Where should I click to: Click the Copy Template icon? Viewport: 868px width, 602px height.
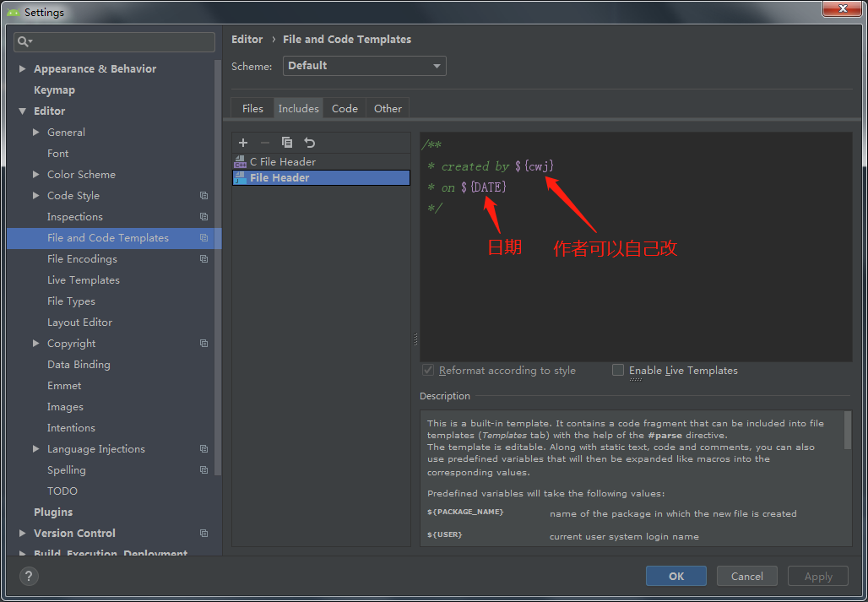pos(286,142)
